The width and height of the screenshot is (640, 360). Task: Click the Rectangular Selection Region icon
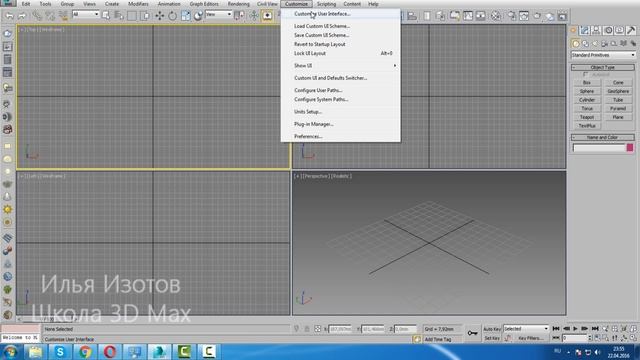(132, 16)
